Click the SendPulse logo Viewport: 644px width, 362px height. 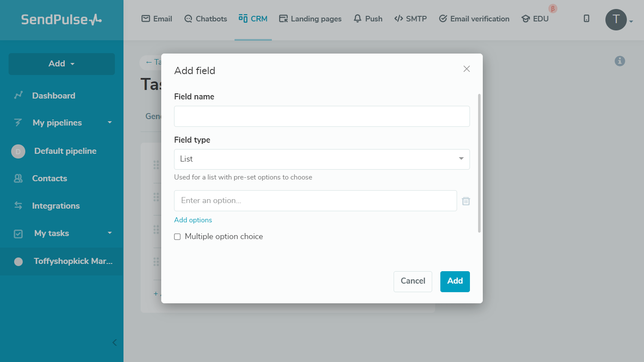61,20
